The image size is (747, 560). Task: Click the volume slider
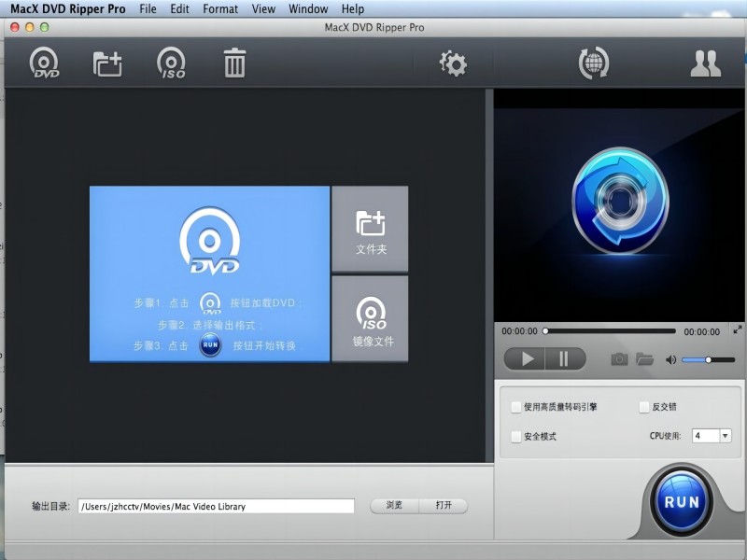tap(709, 359)
